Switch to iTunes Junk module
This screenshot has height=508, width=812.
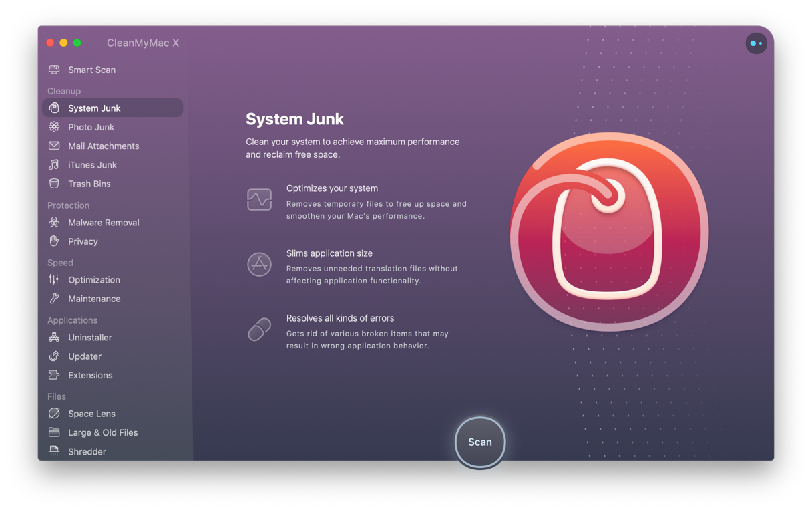[x=112, y=164]
